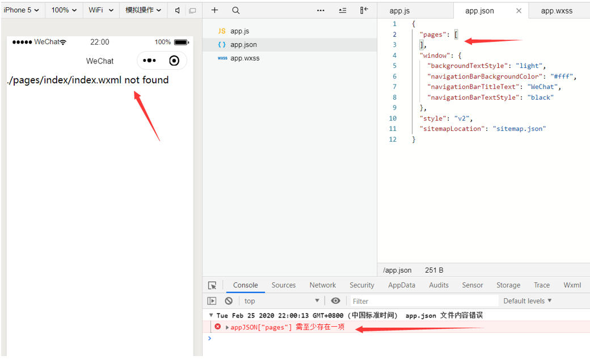The width and height of the screenshot is (590, 364).
Task: Select app.json in the file tree
Action: (243, 45)
